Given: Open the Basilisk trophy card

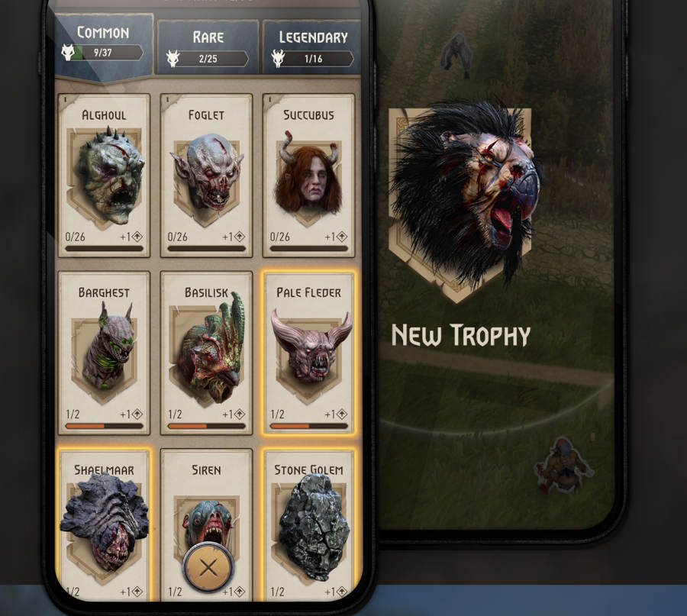Looking at the screenshot, I should tap(206, 353).
